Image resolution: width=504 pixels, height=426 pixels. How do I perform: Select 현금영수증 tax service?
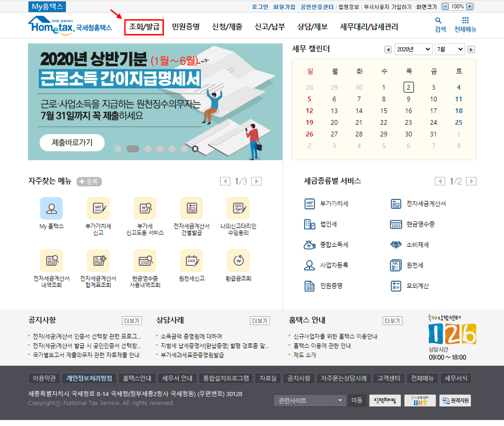pyautogui.click(x=412, y=224)
